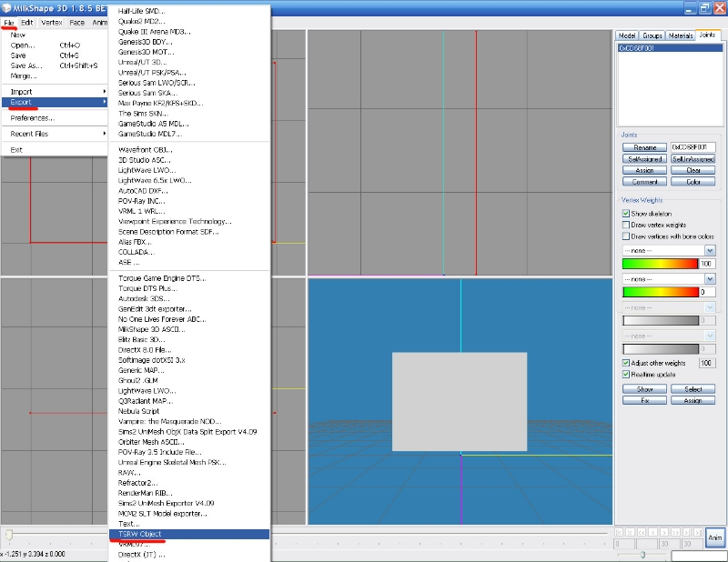Uncheck Realtime update option

pos(625,374)
